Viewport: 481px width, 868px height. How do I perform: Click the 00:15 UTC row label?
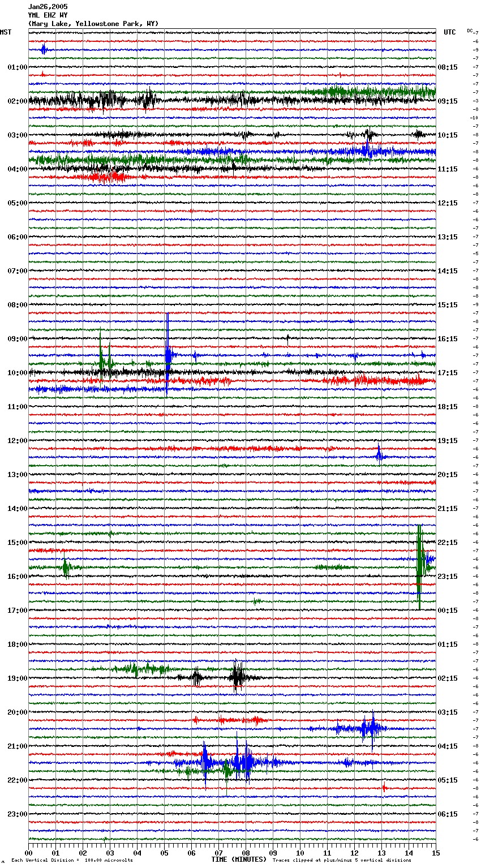point(448,611)
